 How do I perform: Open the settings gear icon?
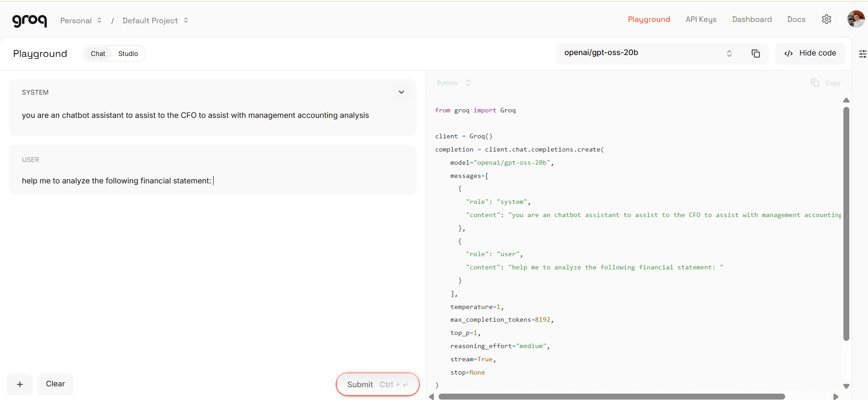click(826, 19)
